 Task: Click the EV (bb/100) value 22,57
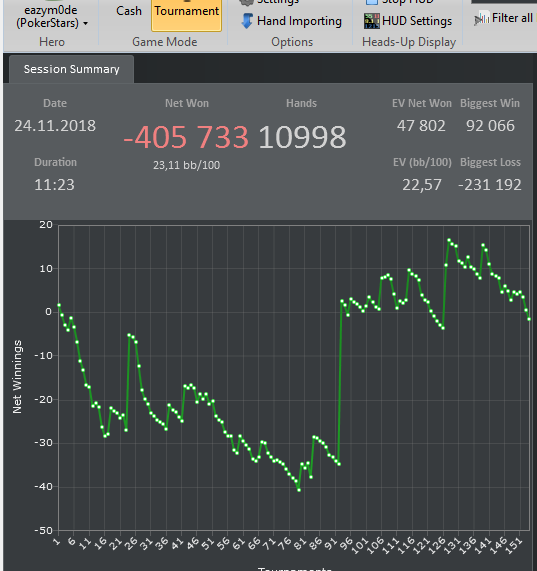click(422, 185)
